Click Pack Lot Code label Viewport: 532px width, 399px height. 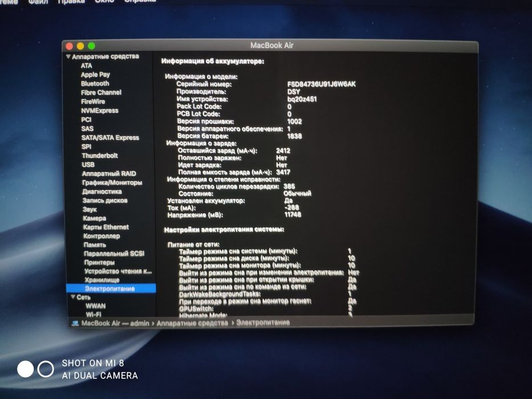pos(199,106)
